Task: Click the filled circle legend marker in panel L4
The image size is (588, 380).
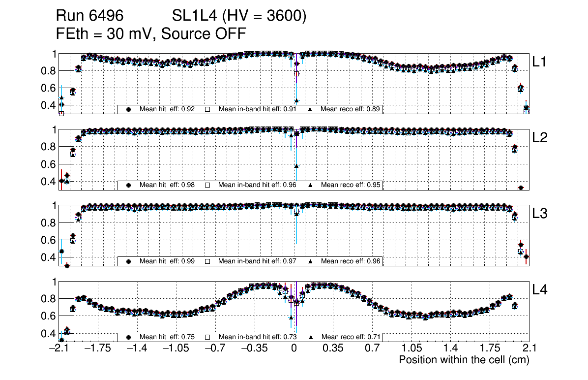Action: pyautogui.click(x=129, y=337)
